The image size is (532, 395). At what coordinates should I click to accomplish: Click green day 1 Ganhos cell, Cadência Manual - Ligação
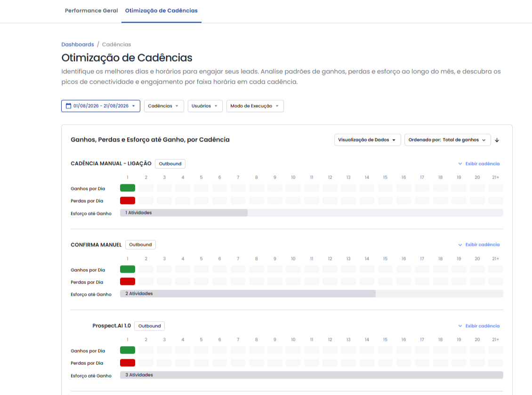click(x=128, y=188)
